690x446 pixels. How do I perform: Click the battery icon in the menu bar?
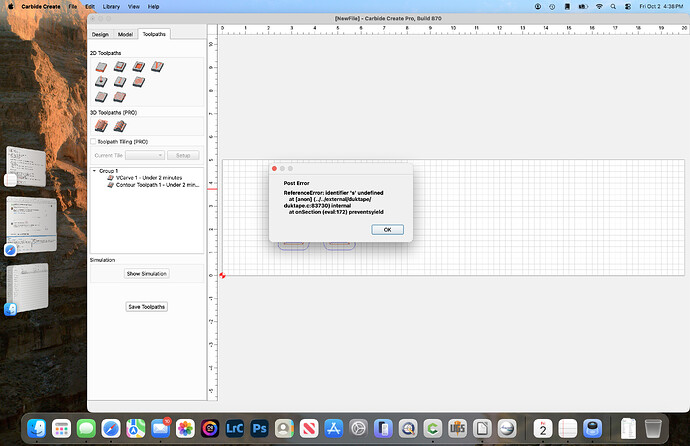click(583, 7)
